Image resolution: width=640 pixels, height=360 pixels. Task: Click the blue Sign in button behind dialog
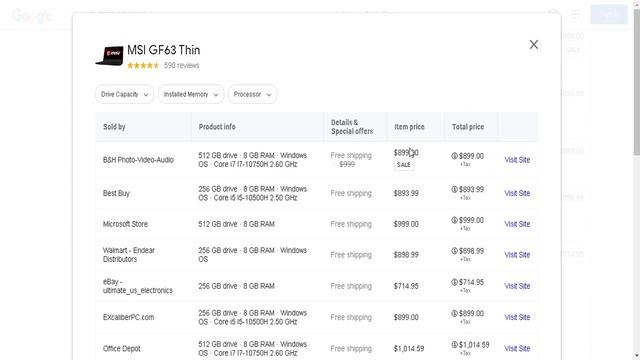click(609, 14)
